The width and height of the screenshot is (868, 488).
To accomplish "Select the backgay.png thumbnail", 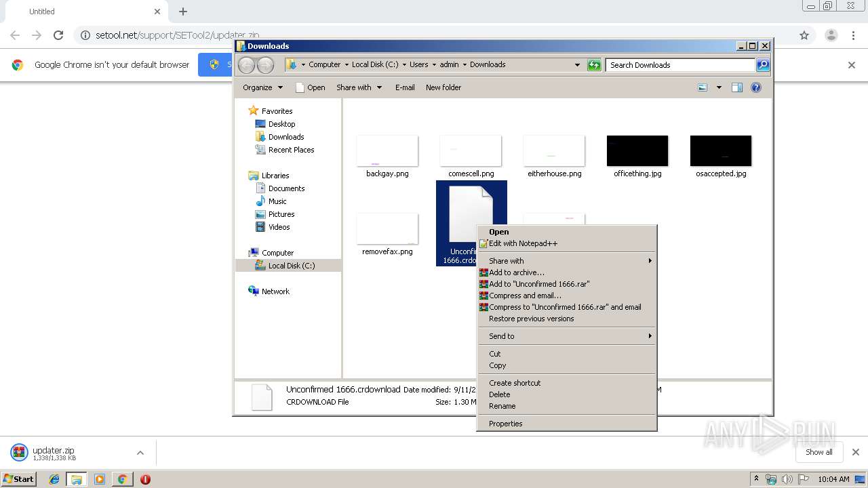I will [x=387, y=151].
